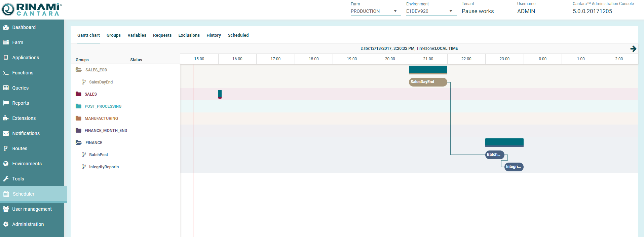Open the History tab
Image resolution: width=644 pixels, height=237 pixels.
tap(214, 35)
